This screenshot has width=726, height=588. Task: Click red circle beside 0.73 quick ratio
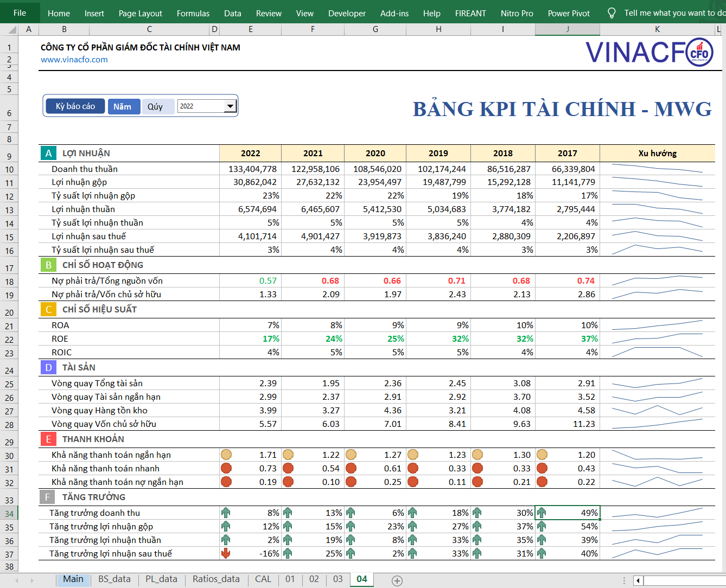pyautogui.click(x=226, y=468)
